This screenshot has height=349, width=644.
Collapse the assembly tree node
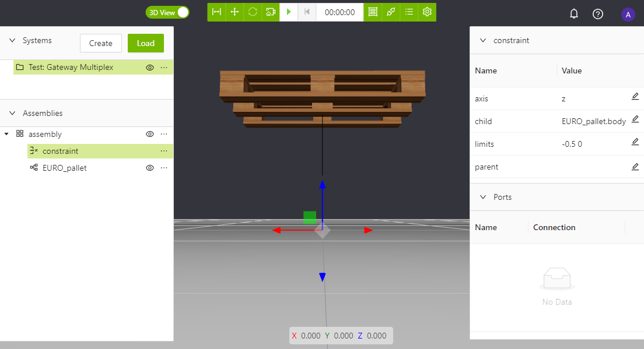pos(6,134)
